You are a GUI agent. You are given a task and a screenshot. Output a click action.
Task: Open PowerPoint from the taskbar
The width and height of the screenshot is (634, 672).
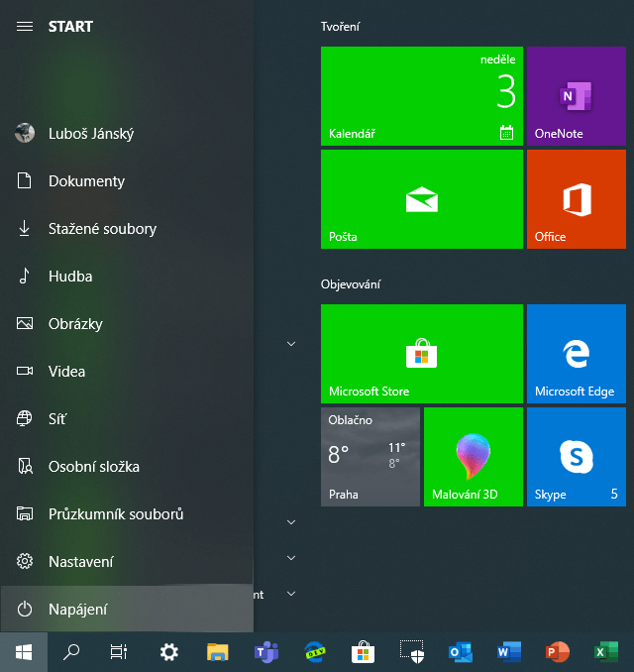coord(557,651)
